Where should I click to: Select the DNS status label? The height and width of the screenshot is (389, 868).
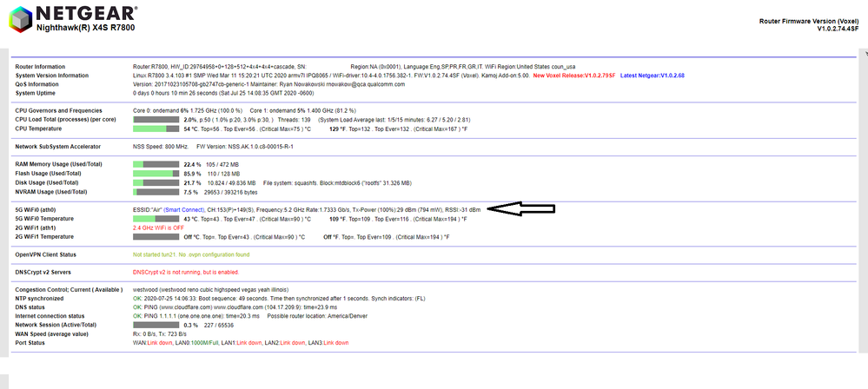click(30, 307)
